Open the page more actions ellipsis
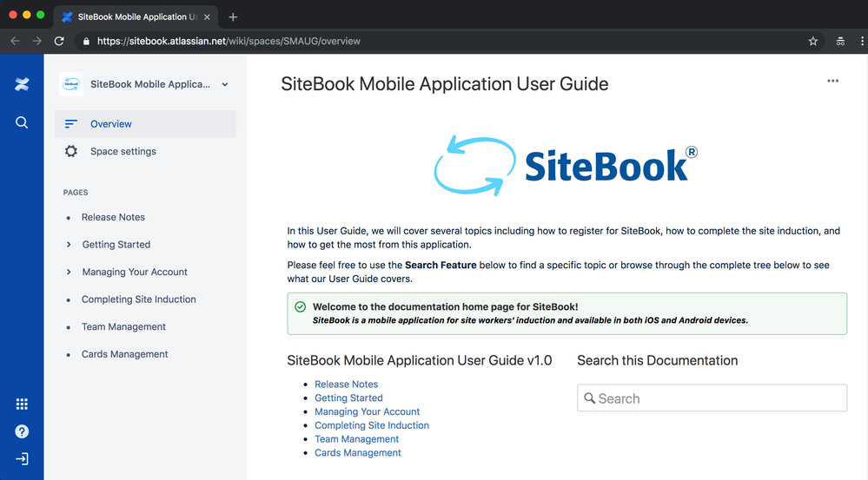Screen dimensions: 868x480 (832, 81)
